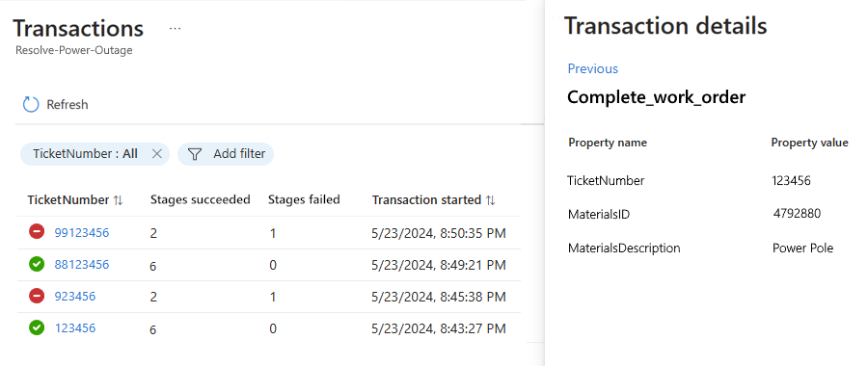Sort by the TicketNumber column arrows
This screenshot has height=366, width=868.
coord(118,200)
